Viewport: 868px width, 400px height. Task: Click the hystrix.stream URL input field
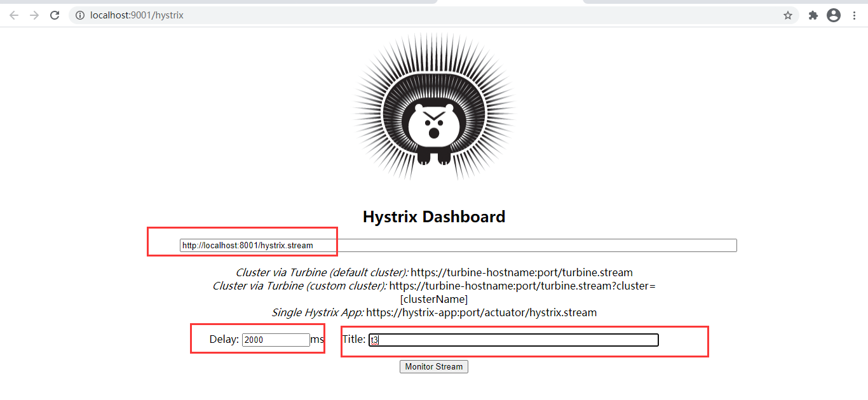coord(458,245)
